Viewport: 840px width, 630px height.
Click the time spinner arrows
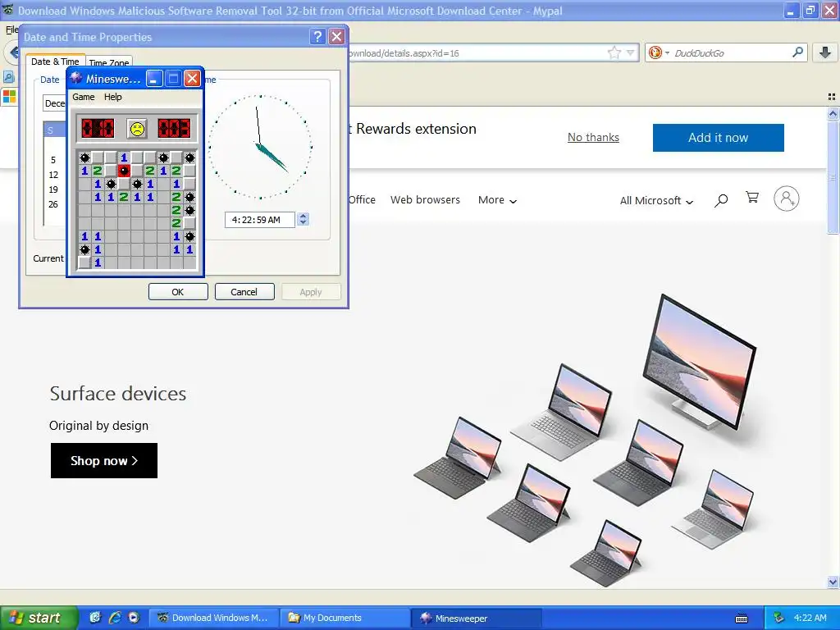(x=303, y=220)
